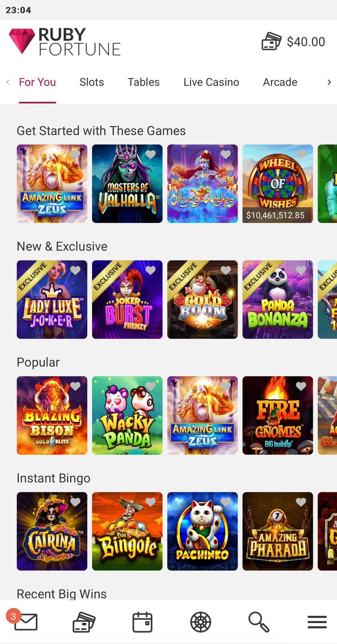Tap the $40.00 balance amount
This screenshot has height=644, width=337.
coord(306,42)
